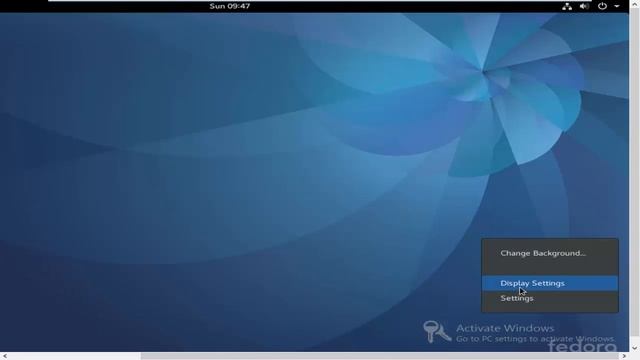Open Settings from the context menu
Viewport: 640px width, 360px height.
(550, 298)
